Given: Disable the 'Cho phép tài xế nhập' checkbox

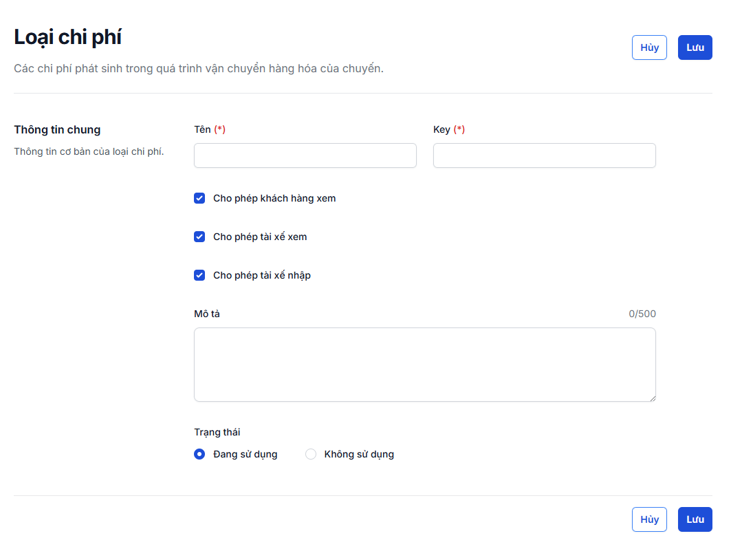Looking at the screenshot, I should pos(199,275).
